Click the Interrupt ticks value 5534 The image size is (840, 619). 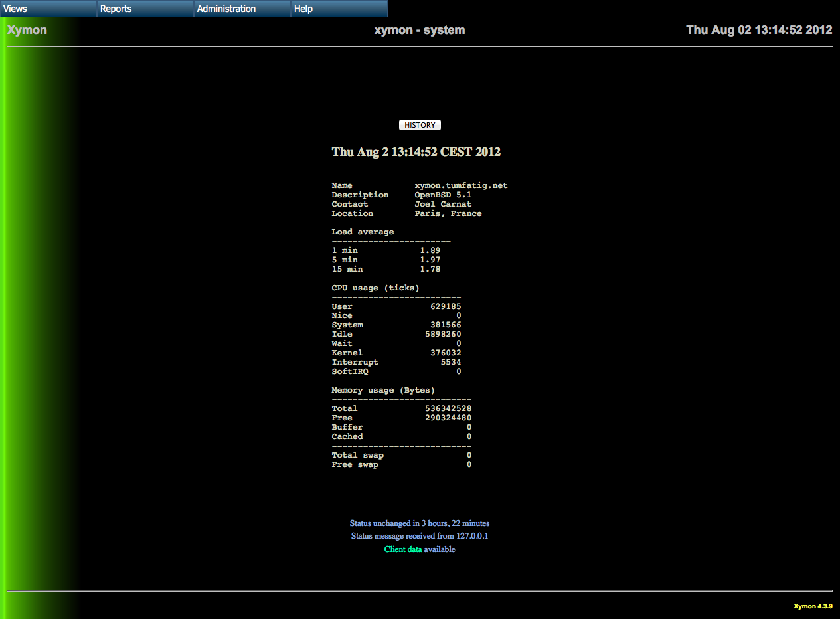pyautogui.click(x=451, y=362)
